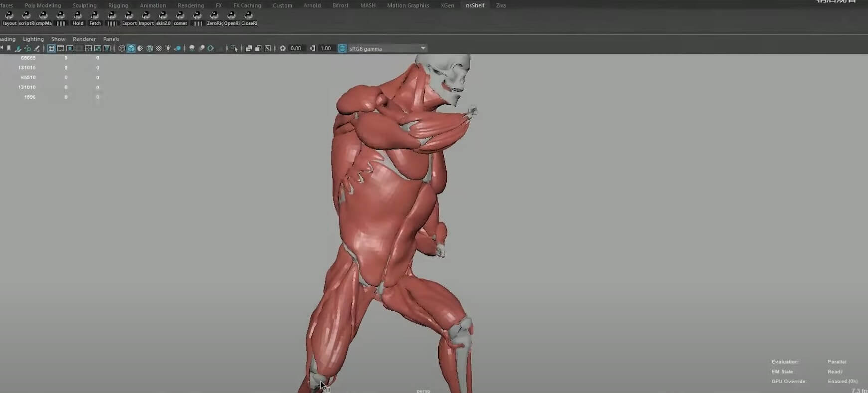Click the camera bookmark icon

click(9, 48)
